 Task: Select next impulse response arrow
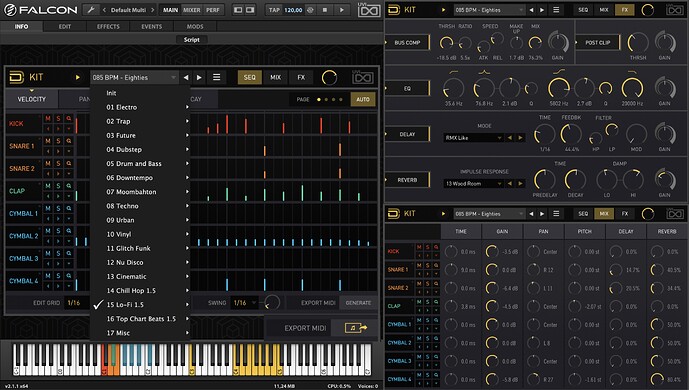pyautogui.click(x=520, y=183)
